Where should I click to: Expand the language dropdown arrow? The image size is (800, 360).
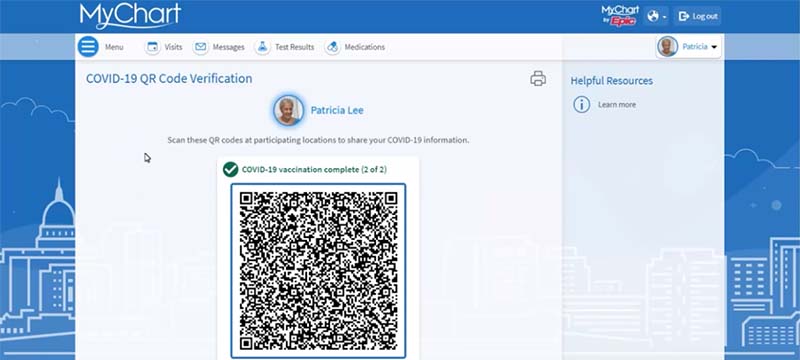pos(665,17)
